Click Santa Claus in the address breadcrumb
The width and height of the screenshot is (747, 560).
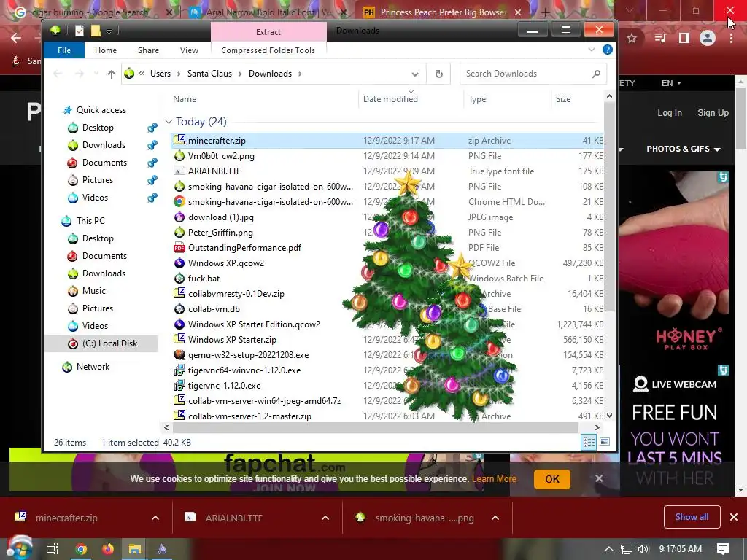pyautogui.click(x=209, y=74)
